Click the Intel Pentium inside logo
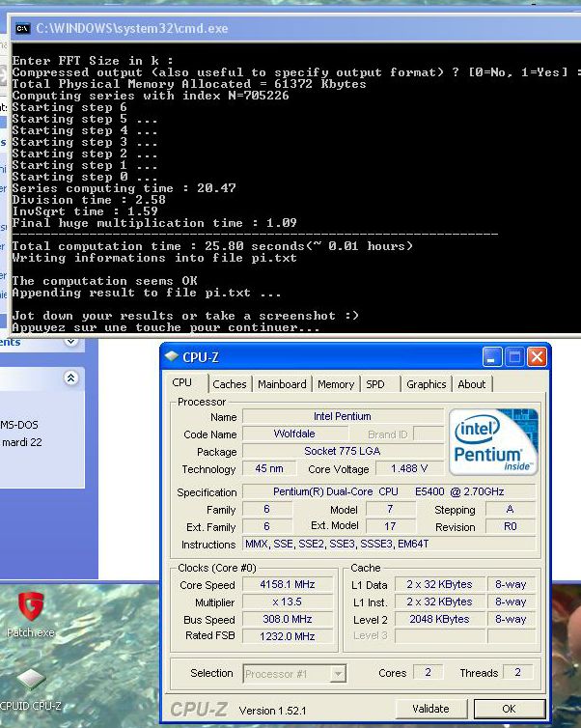 tap(493, 442)
